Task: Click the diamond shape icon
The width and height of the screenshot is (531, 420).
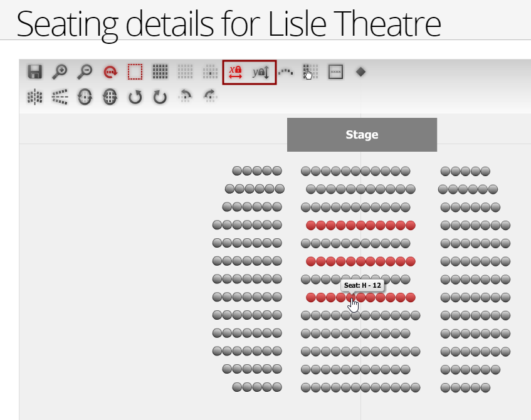Action: coord(360,72)
